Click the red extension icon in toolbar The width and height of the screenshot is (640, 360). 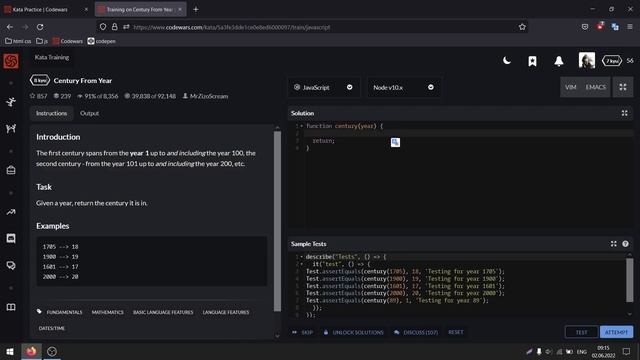[x=600, y=27]
